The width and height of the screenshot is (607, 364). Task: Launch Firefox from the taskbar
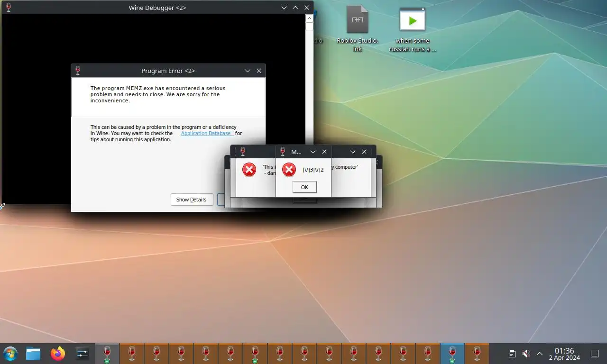tap(58, 354)
